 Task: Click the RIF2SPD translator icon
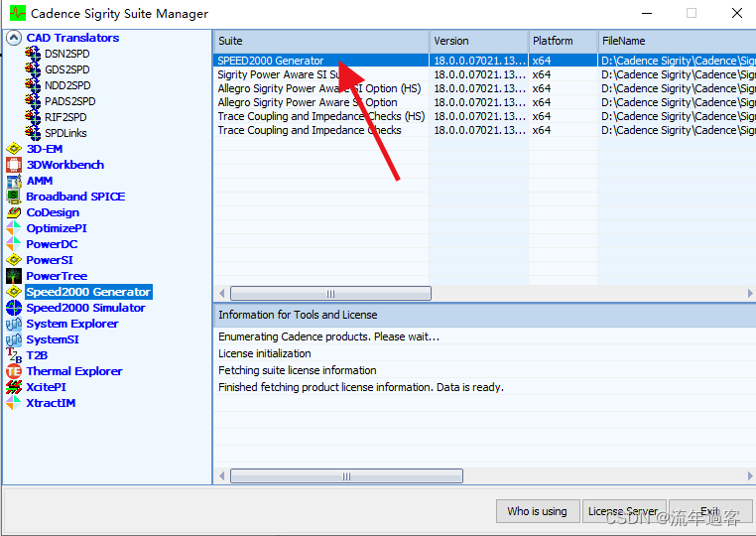pyautogui.click(x=33, y=117)
